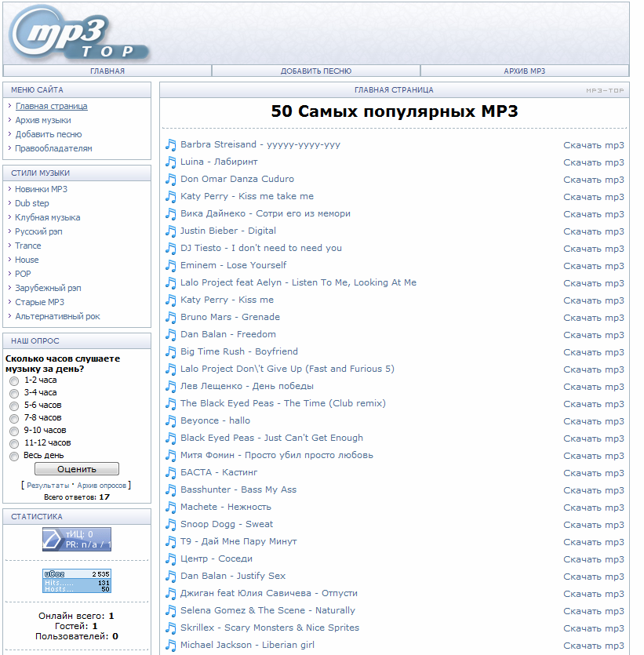Select the '3-4 часа' poll option
Screen dimensions: 644x655
point(14,394)
